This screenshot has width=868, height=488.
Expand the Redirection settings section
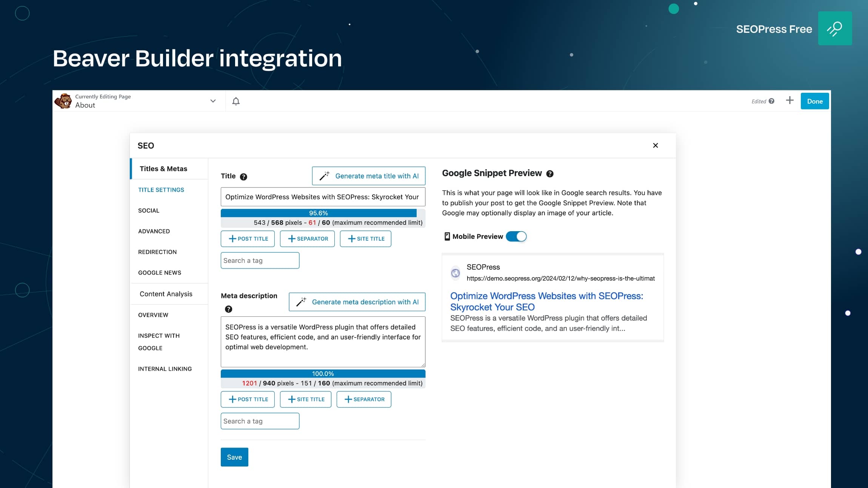pos(157,252)
